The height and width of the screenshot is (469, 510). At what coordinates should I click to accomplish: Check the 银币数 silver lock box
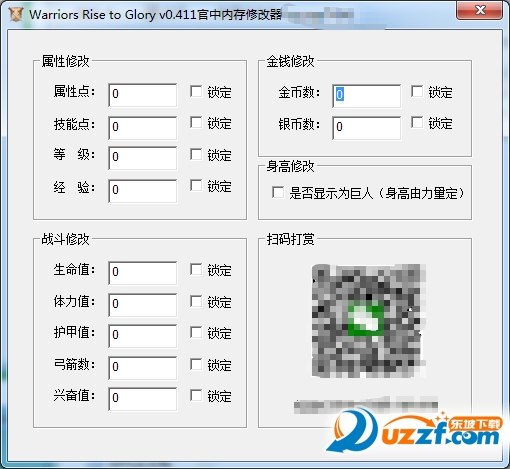417,122
